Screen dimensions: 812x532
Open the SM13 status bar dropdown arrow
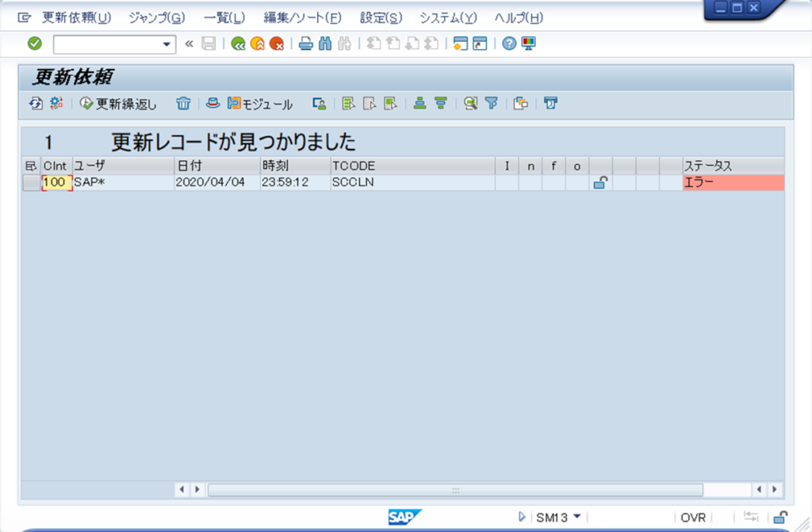point(577,516)
